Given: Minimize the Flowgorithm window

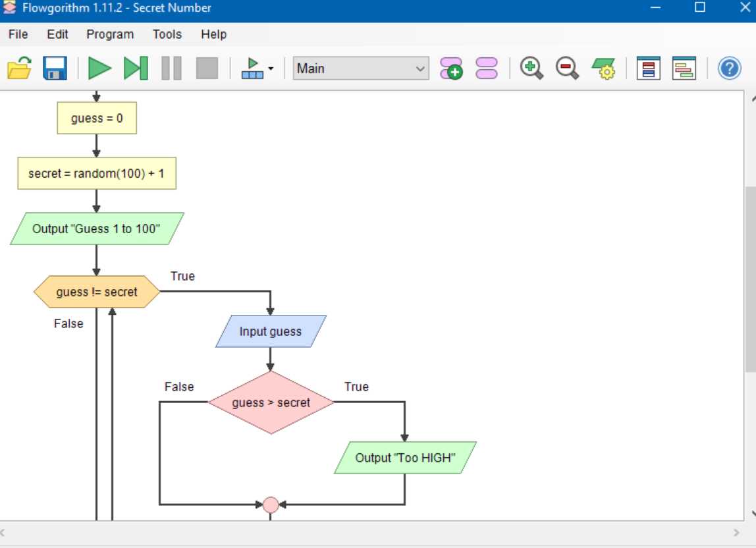Looking at the screenshot, I should [x=655, y=7].
